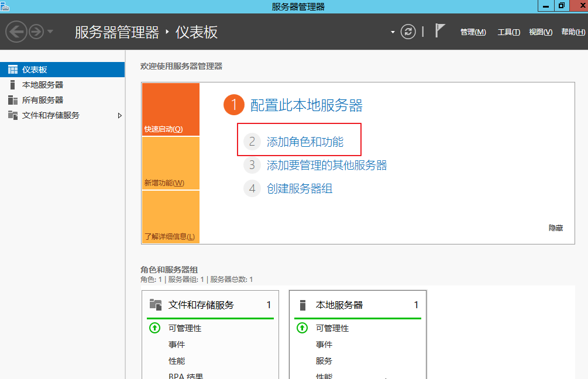Minimize the 服务器管理器 window
588x379 pixels.
[546, 6]
